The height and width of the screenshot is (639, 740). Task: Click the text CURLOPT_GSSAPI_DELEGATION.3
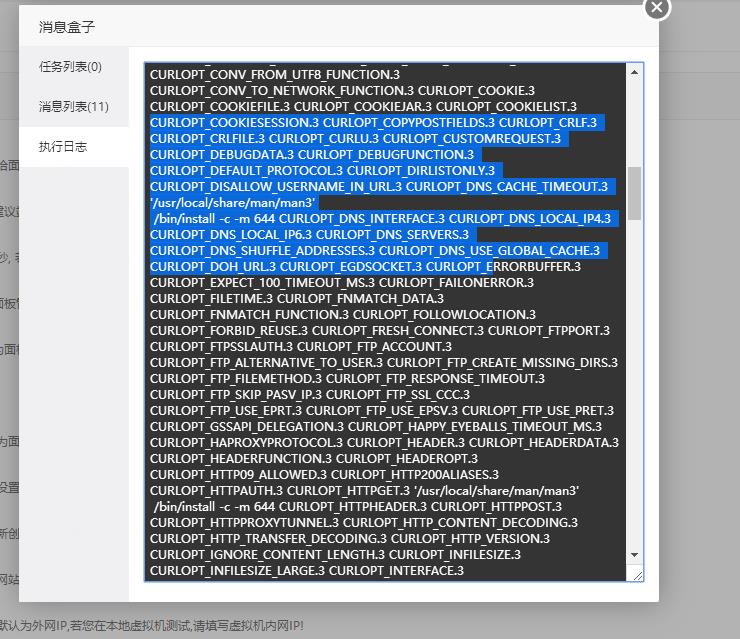[247, 428]
